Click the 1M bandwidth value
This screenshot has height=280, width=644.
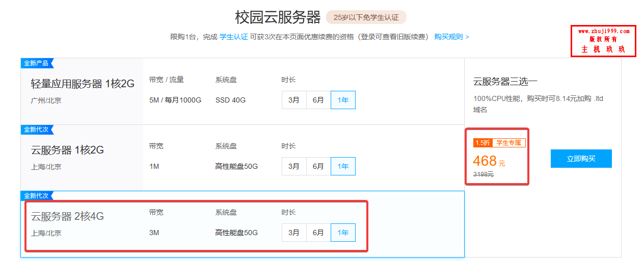click(154, 167)
